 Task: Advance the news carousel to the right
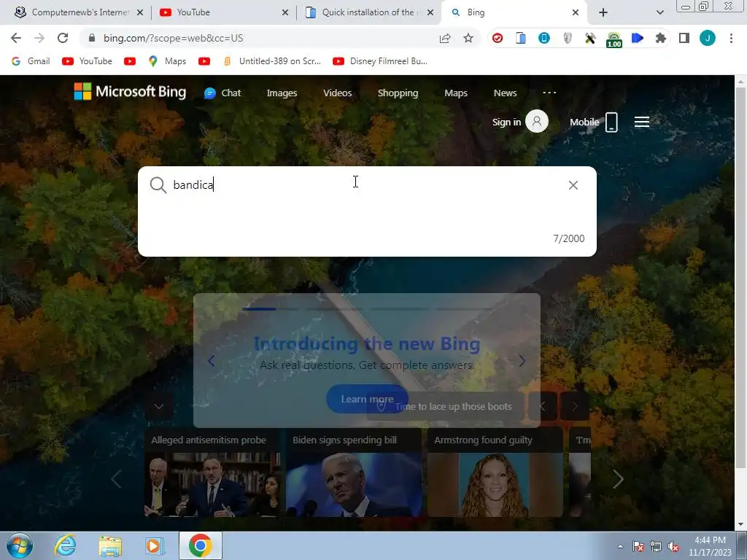(618, 479)
